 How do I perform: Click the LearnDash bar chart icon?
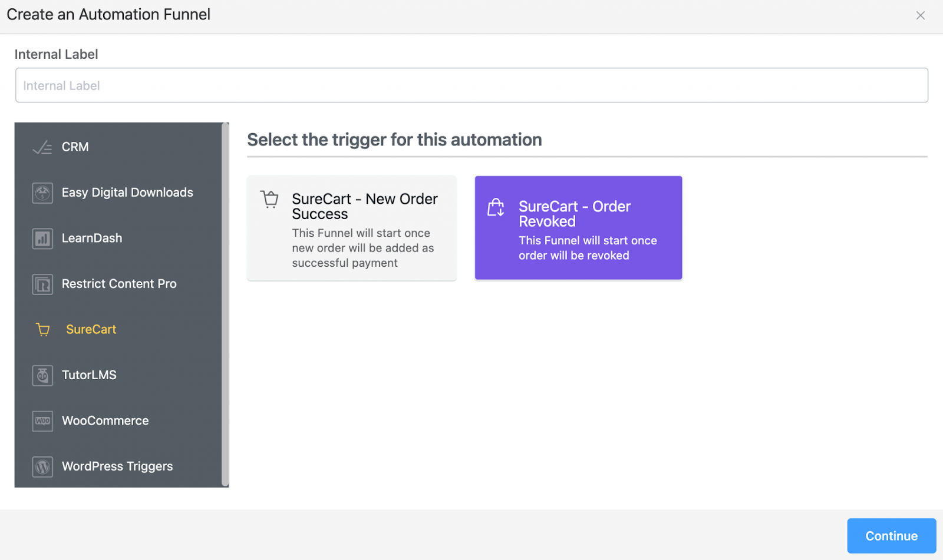pyautogui.click(x=42, y=238)
